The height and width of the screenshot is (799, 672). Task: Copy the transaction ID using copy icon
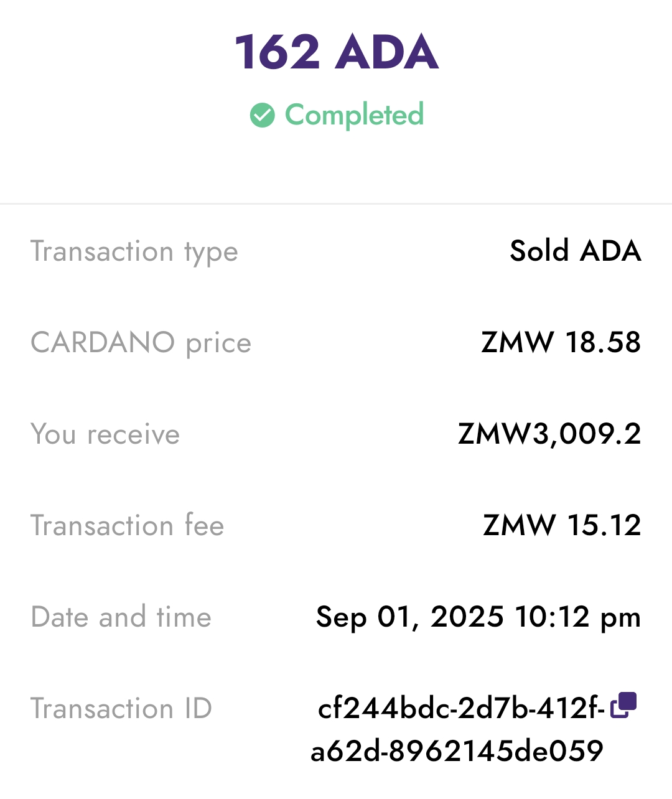pos(623,705)
